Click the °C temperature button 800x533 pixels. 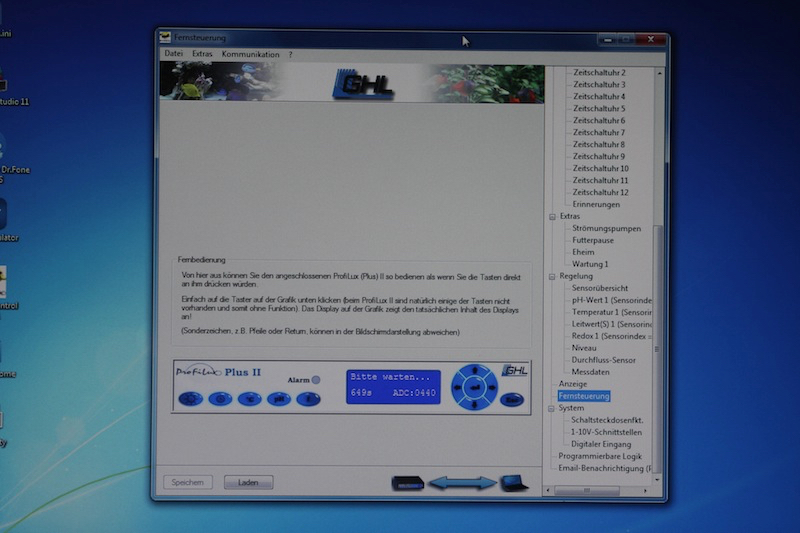[249, 399]
